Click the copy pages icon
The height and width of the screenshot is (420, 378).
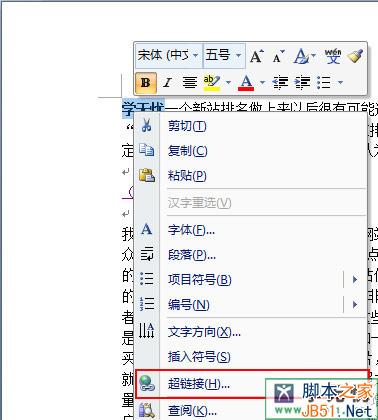(x=147, y=150)
